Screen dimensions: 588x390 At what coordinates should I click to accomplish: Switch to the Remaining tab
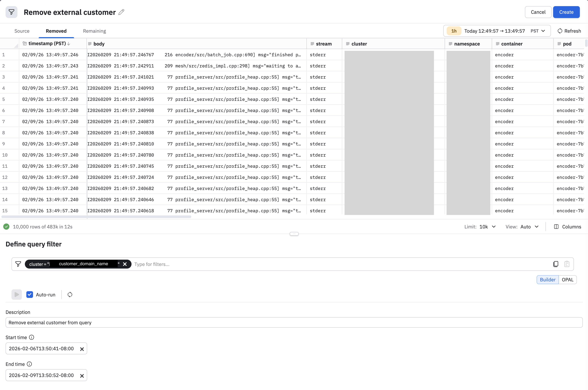click(94, 31)
